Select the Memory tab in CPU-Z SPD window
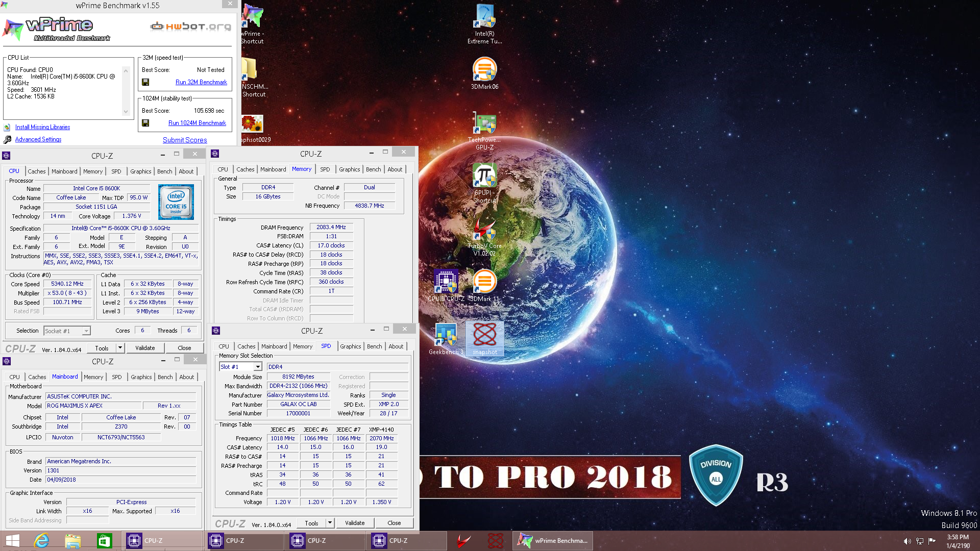The image size is (980, 551). pos(302,346)
